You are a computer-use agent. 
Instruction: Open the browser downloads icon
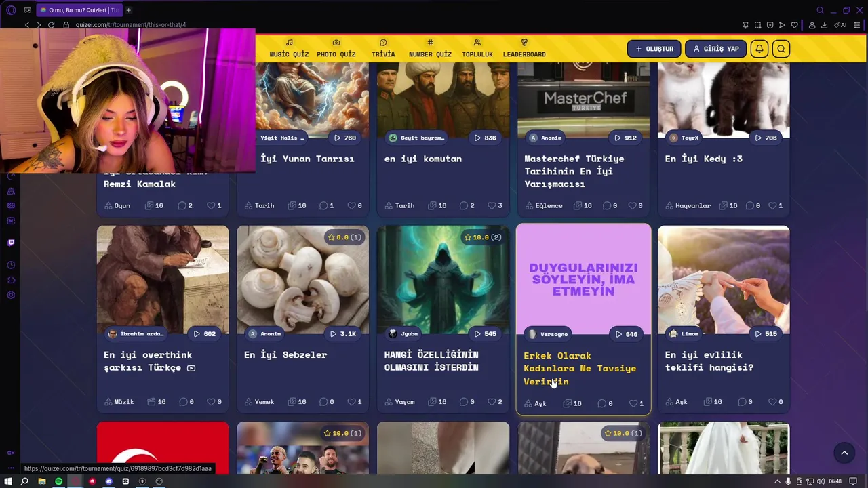point(824,25)
